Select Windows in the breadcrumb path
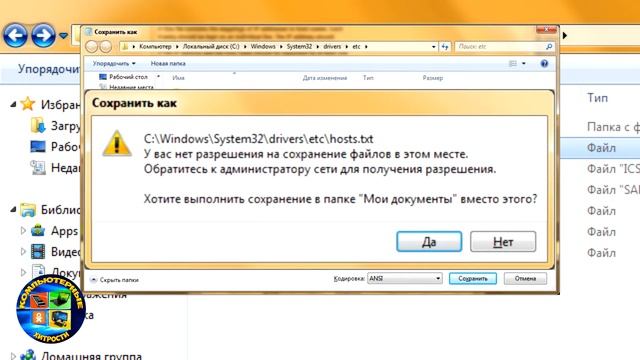The width and height of the screenshot is (640, 360). point(263,47)
